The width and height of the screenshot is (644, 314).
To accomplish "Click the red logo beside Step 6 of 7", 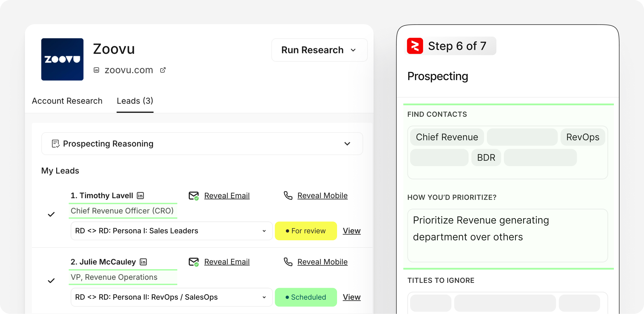I will click(x=415, y=46).
